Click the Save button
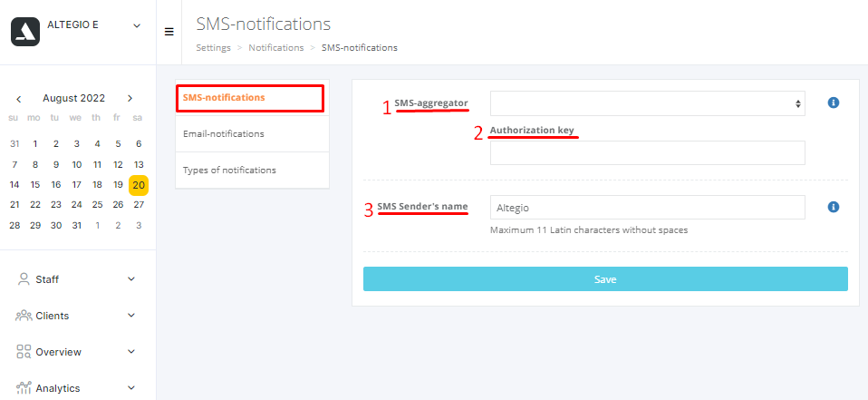868x400 pixels. click(x=605, y=279)
